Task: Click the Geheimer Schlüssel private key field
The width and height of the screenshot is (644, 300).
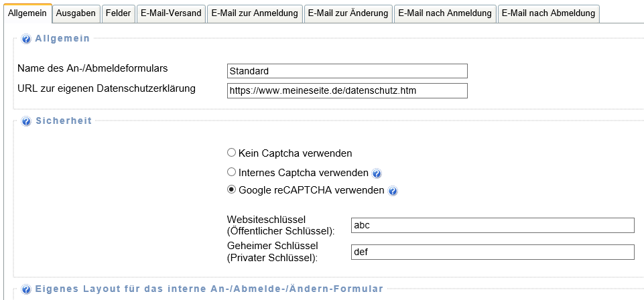Action: click(x=493, y=252)
